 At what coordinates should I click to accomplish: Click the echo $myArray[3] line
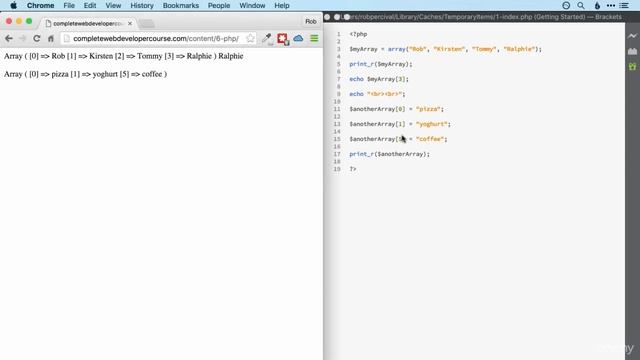click(x=379, y=79)
